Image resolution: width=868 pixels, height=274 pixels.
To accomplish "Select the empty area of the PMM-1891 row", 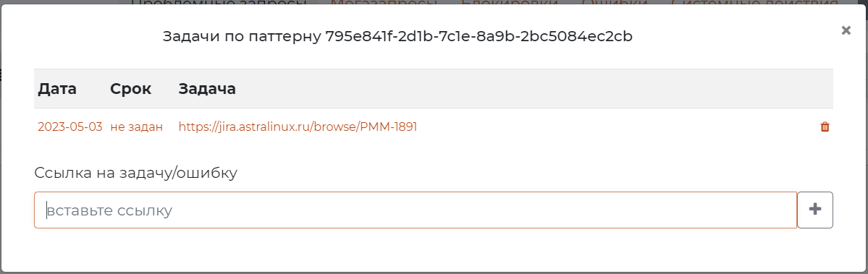I will coord(615,127).
